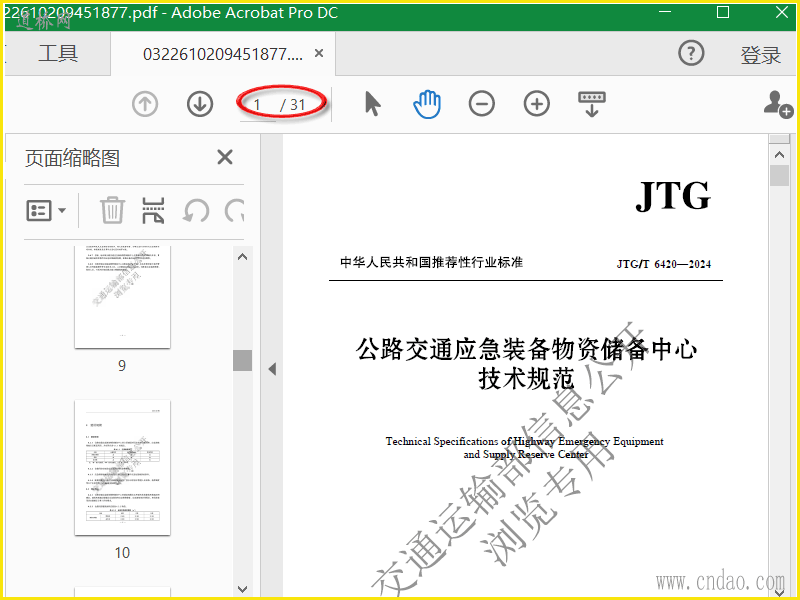The height and width of the screenshot is (600, 800).
Task: Click the 登录 sign-in link
Action: (x=761, y=55)
